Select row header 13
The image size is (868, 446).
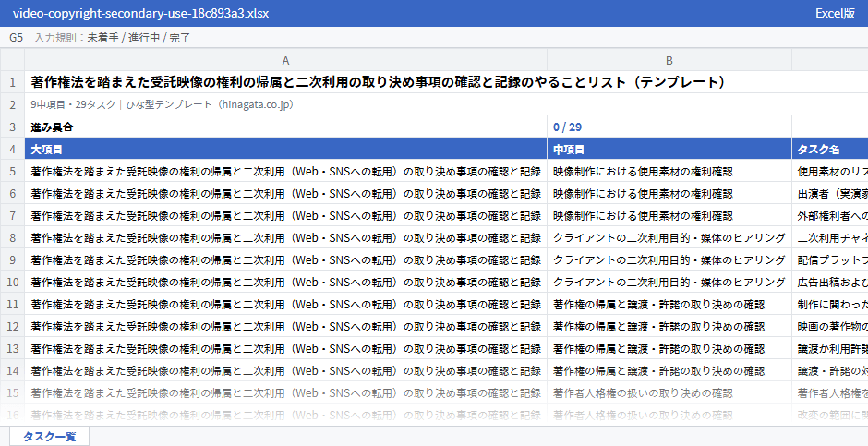(12, 348)
